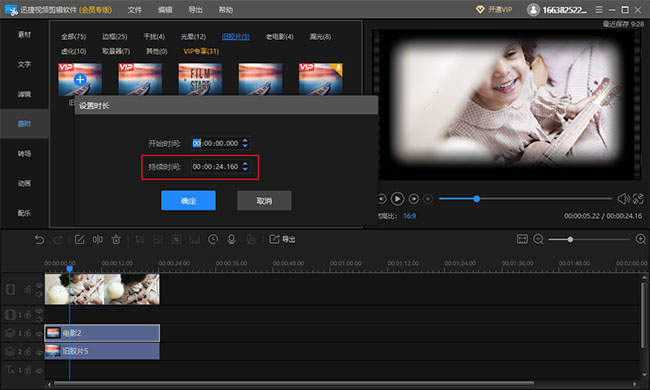The image size is (650, 390).
Task: Open the 导出 menu in the title bar
Action: tap(195, 10)
